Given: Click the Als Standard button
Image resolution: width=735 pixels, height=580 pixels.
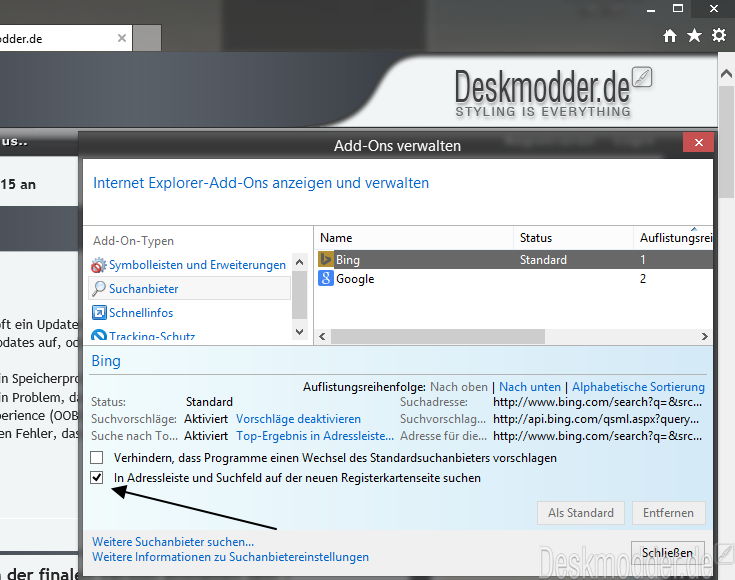Looking at the screenshot, I should [x=580, y=513].
